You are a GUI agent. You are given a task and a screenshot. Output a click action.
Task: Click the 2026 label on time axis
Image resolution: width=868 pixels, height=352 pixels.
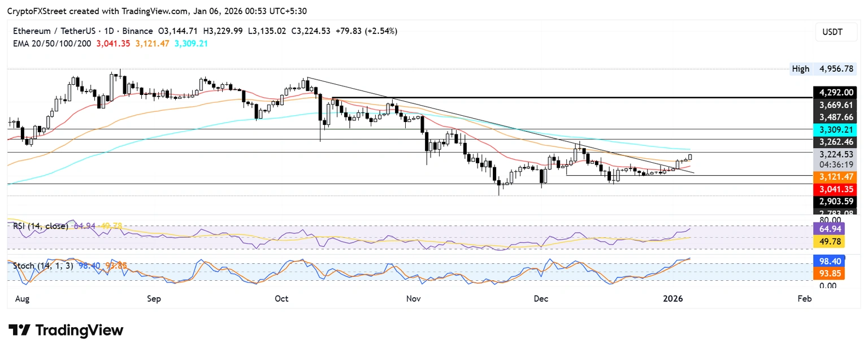pyautogui.click(x=672, y=298)
